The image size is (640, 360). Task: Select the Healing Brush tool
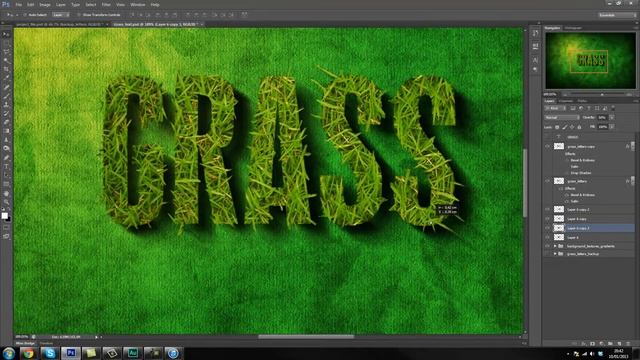[6, 87]
